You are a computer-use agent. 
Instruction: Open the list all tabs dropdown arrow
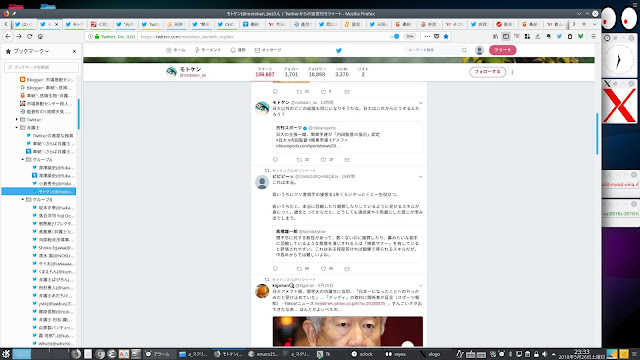pos(594,24)
